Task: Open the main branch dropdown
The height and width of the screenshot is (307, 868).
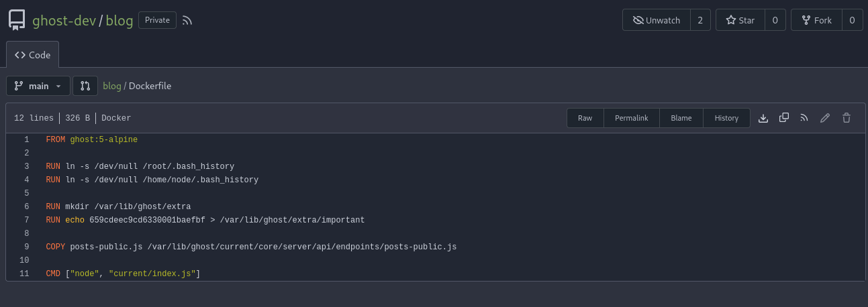Action: [38, 86]
